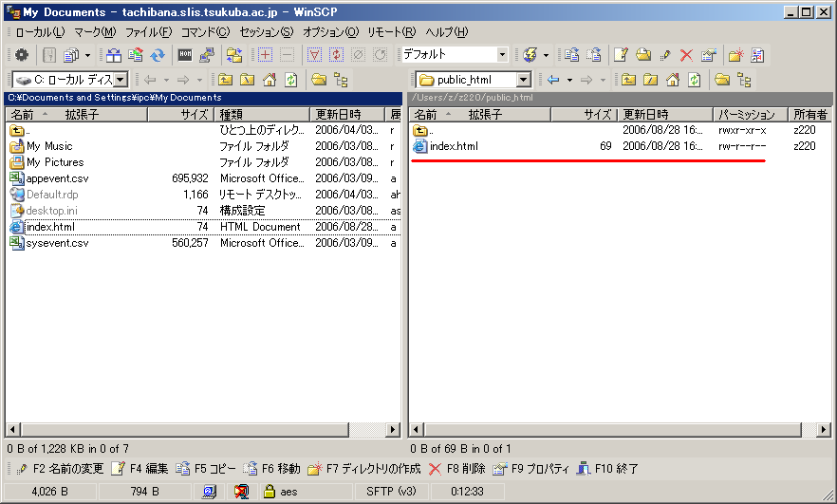Click F10 終了 button

click(x=608, y=469)
